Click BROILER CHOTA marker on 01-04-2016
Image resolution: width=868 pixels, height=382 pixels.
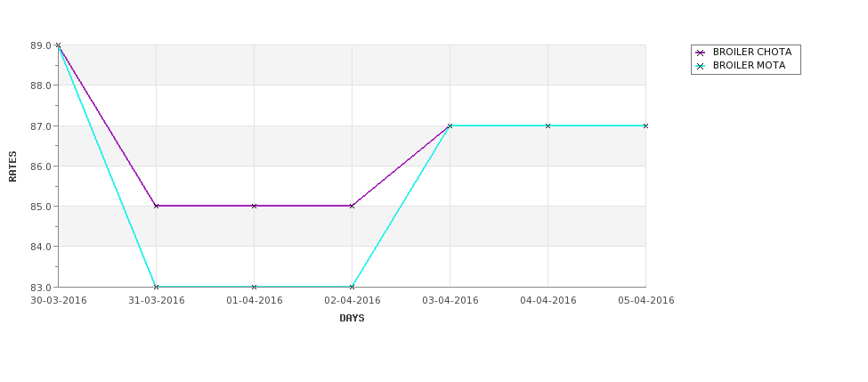(x=254, y=206)
